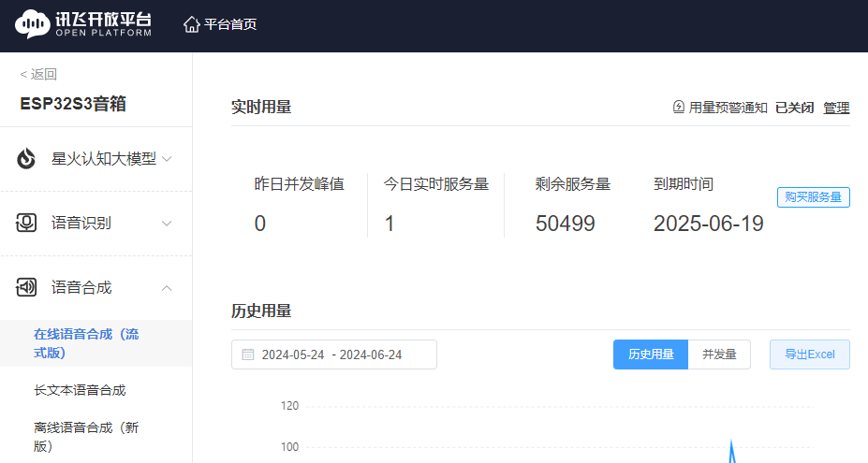Select 在线语音合成（流式版） in sidebar
This screenshot has width=868, height=463.
86,343
